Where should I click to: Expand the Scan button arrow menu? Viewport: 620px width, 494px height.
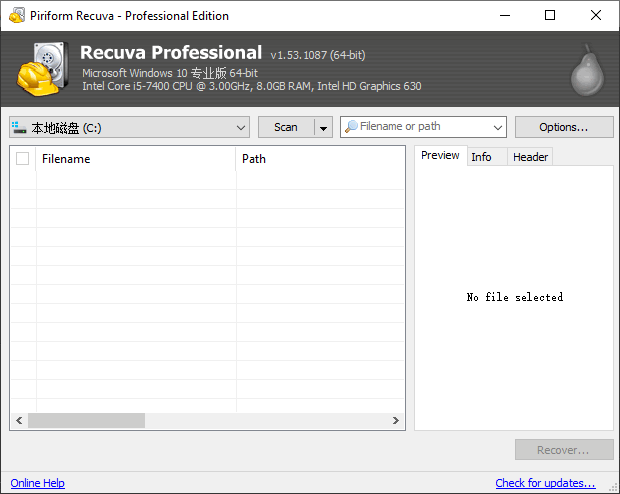coord(323,127)
